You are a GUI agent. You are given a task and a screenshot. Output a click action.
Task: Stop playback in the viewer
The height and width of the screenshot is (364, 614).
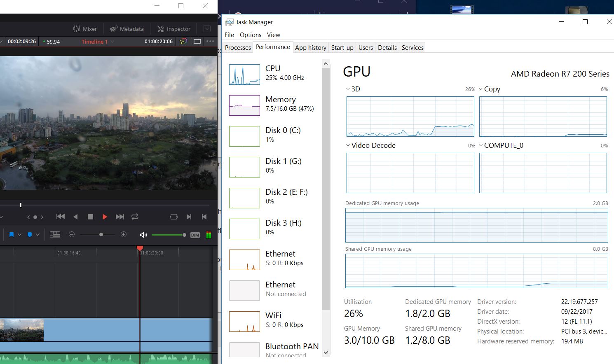pyautogui.click(x=90, y=217)
